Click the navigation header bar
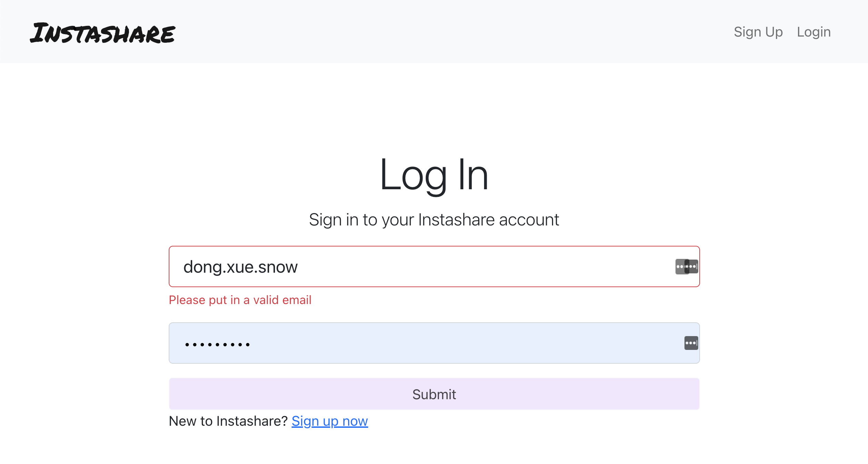This screenshot has width=868, height=464. pyautogui.click(x=434, y=32)
